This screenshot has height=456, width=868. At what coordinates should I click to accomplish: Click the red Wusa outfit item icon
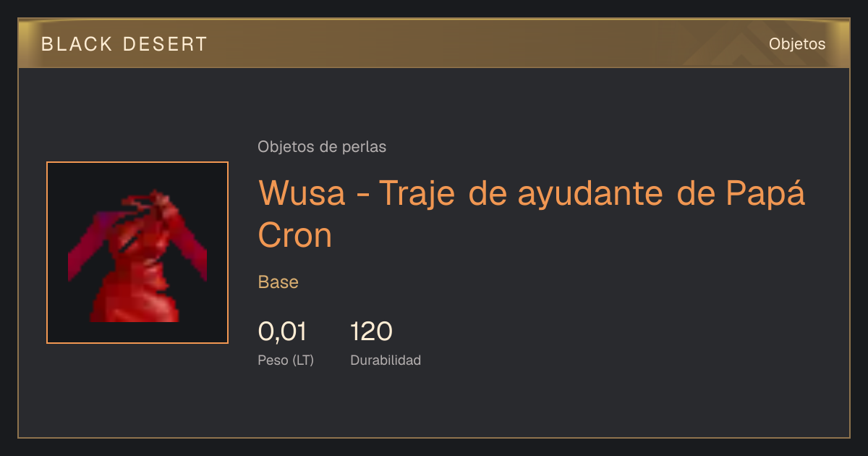(137, 253)
